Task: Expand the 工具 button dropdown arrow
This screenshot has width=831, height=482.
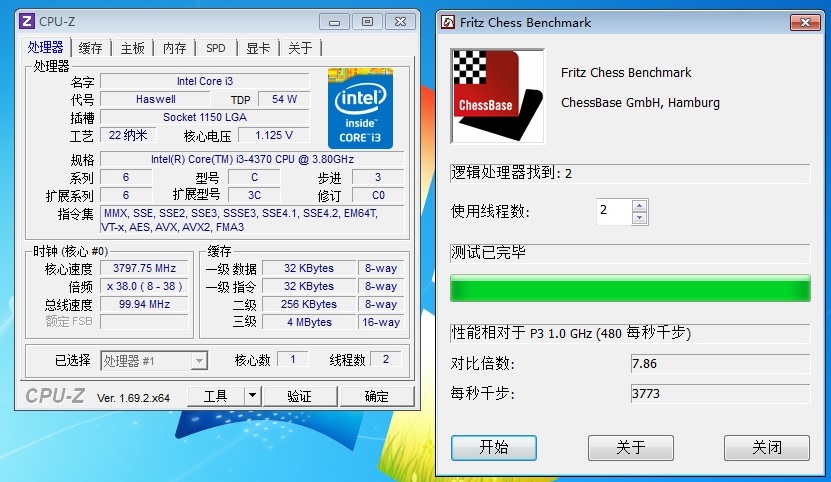Action: [252, 396]
